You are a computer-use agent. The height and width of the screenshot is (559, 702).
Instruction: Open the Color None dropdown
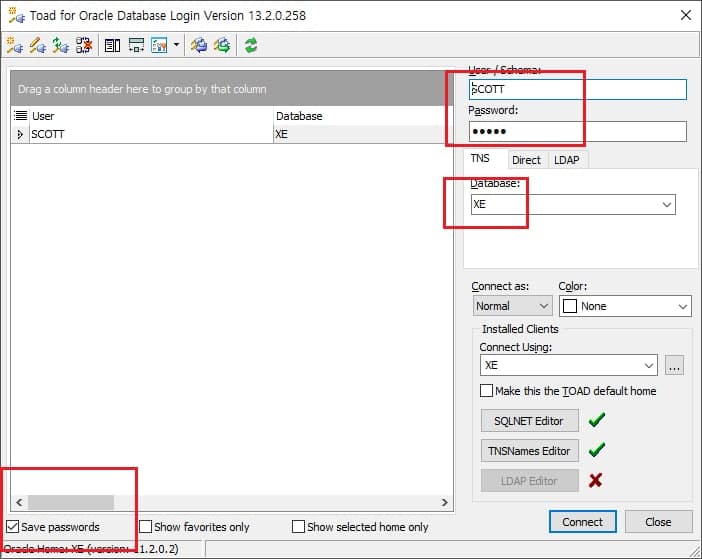[x=682, y=307]
